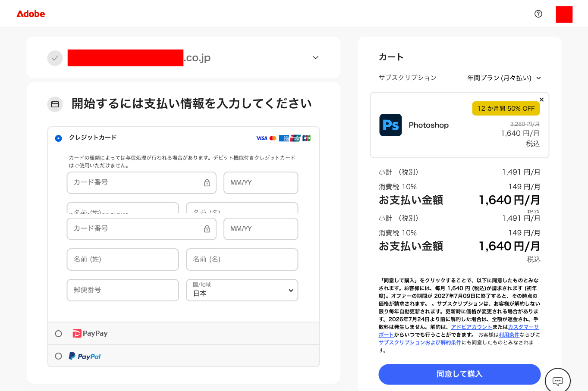Click the Mastercard logo
Screen dimensions: 588x391
(273, 138)
